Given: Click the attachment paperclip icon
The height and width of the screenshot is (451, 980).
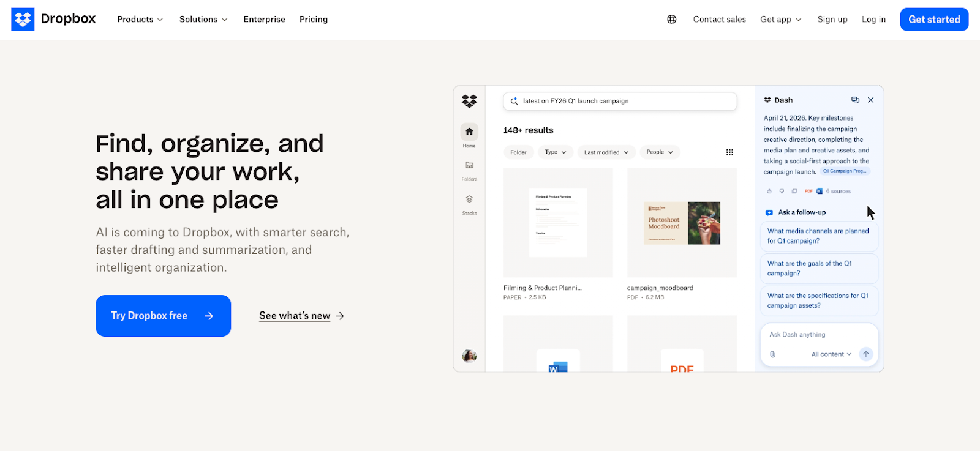Looking at the screenshot, I should 772,354.
